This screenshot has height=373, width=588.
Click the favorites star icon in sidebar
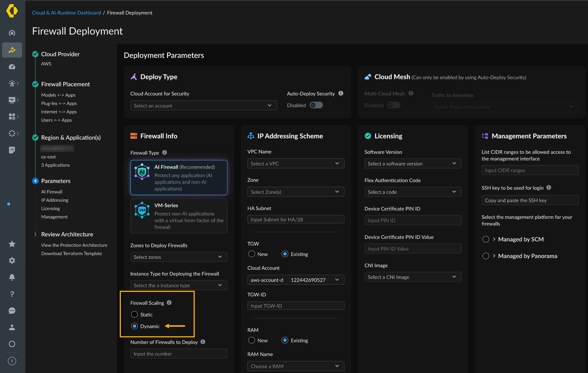click(x=12, y=244)
